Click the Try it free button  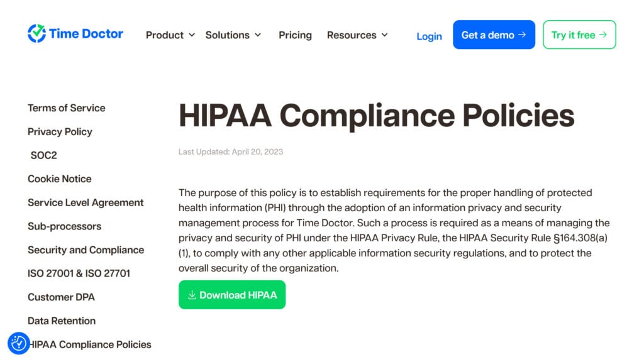(579, 35)
